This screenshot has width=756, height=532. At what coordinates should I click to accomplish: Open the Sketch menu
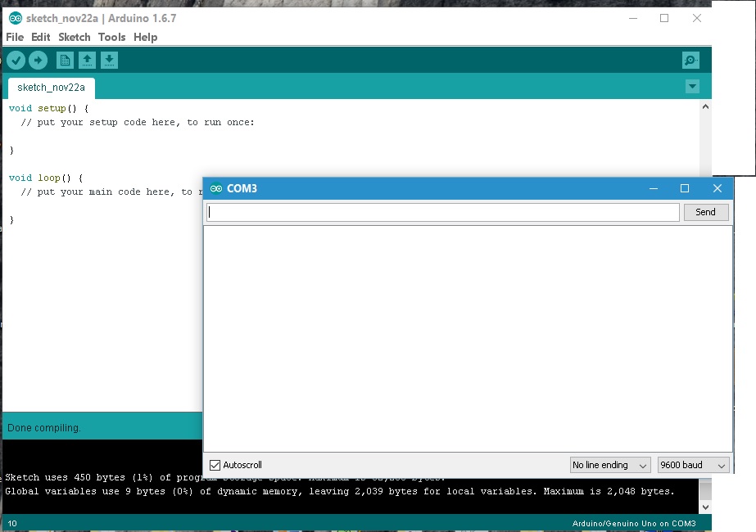coord(75,37)
